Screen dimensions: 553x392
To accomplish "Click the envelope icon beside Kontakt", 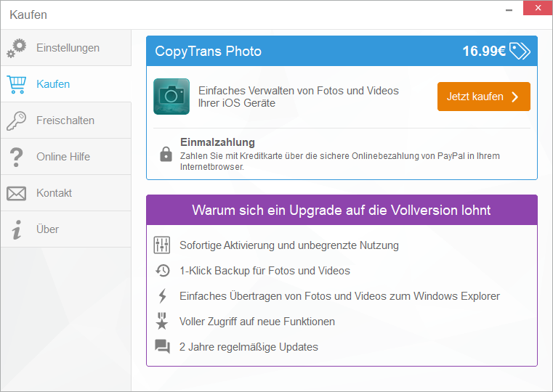I will [16, 193].
